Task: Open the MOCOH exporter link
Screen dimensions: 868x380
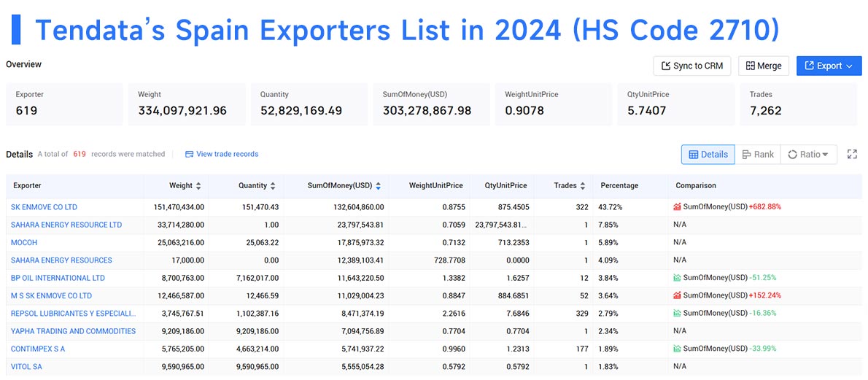Action: point(24,243)
